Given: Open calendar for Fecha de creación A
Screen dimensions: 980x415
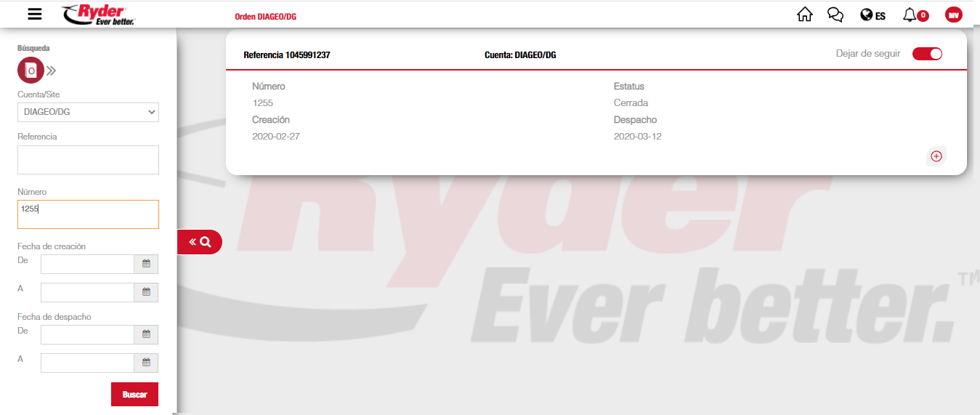Looking at the screenshot, I should coord(146,292).
